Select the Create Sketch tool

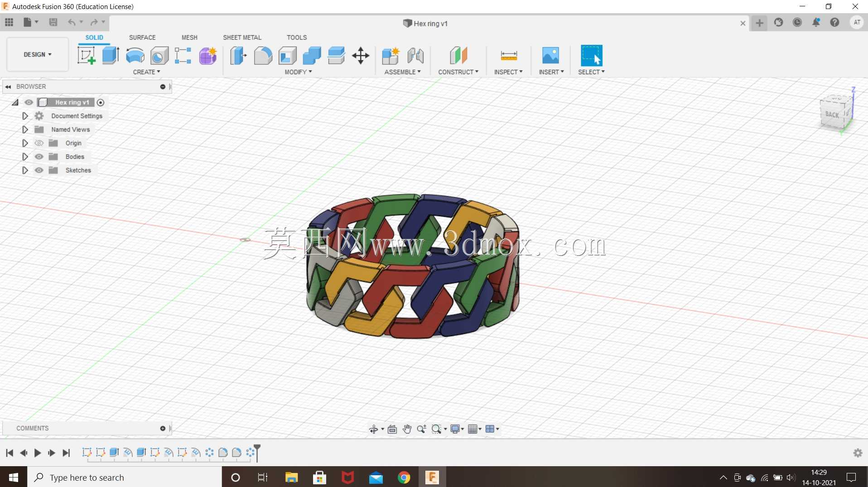[86, 56]
